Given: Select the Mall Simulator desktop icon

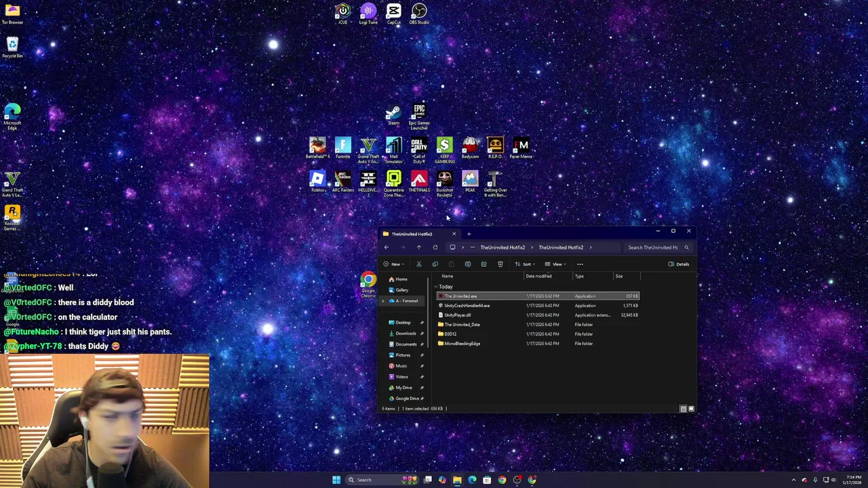Looking at the screenshot, I should [394, 150].
